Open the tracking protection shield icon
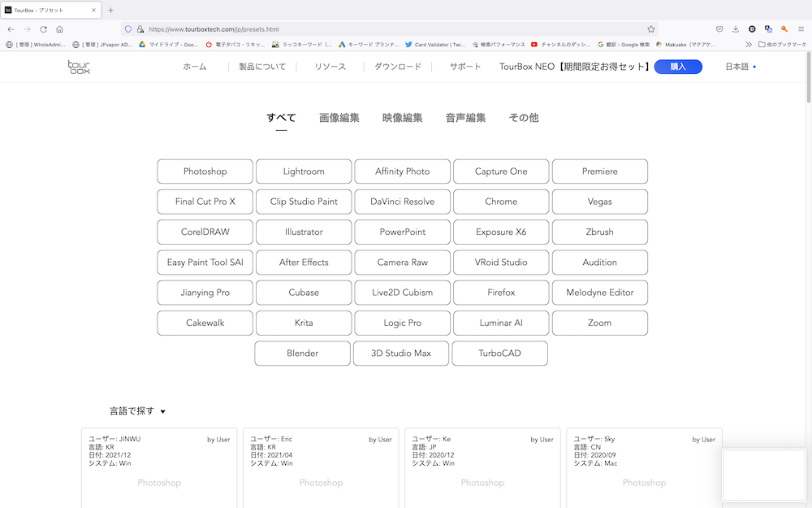This screenshot has height=508, width=812. (128, 29)
